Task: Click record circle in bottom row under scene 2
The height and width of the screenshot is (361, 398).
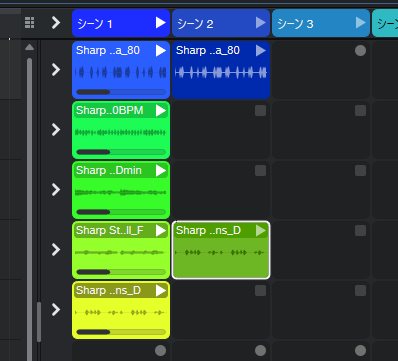Action: point(260,351)
